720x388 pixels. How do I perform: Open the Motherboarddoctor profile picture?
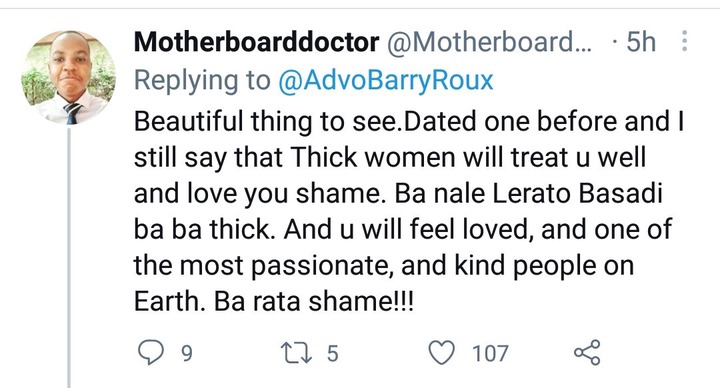pos(68,77)
